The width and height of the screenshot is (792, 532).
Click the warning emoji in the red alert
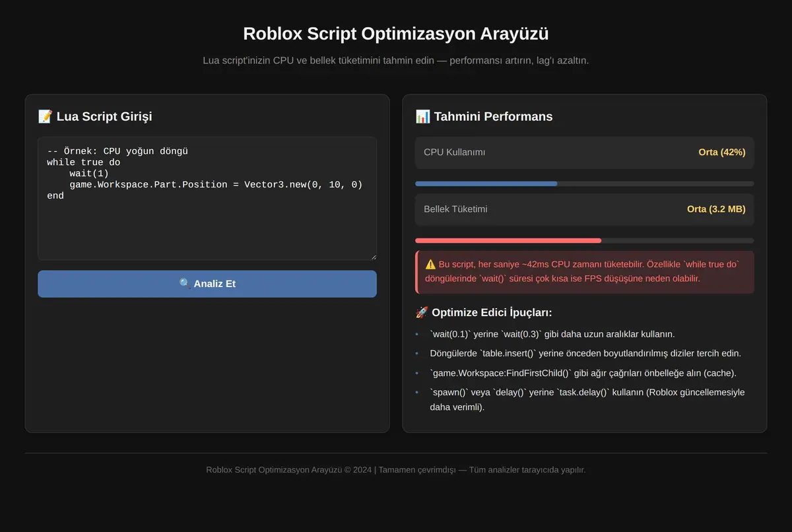(x=430, y=264)
